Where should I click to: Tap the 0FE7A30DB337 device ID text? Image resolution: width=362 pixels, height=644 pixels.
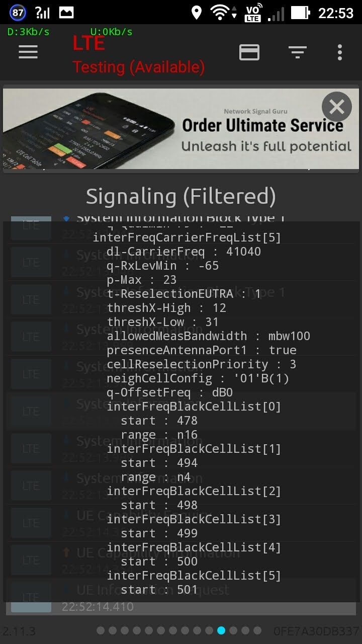click(x=316, y=631)
